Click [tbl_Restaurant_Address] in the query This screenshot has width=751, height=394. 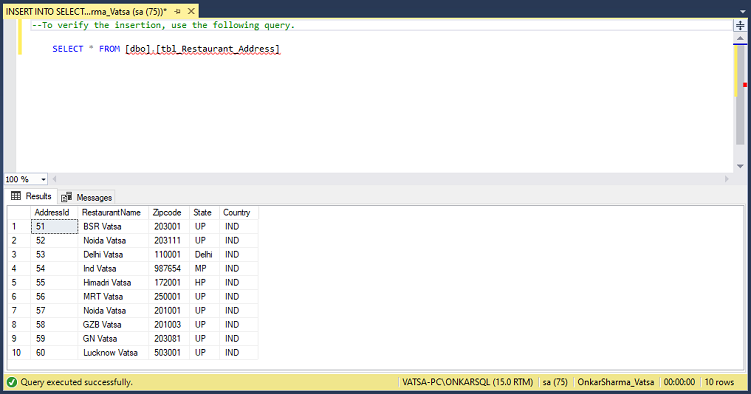click(218, 49)
